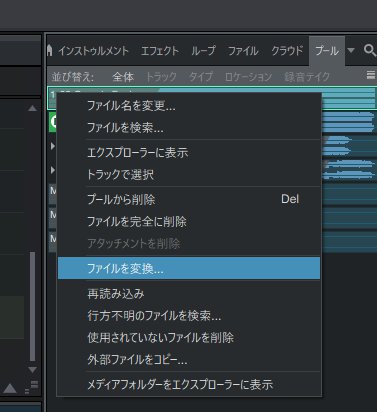Switch to the エフェクト tab

pyautogui.click(x=160, y=51)
